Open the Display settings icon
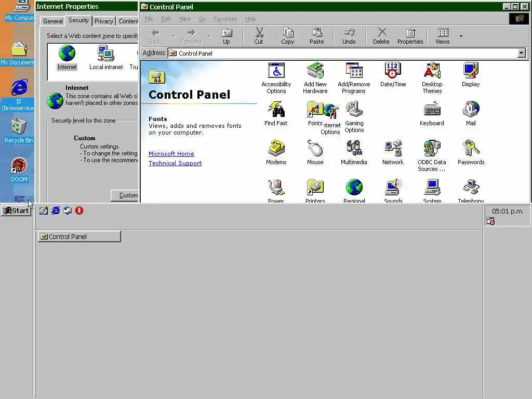The image size is (532, 399). pos(471,75)
